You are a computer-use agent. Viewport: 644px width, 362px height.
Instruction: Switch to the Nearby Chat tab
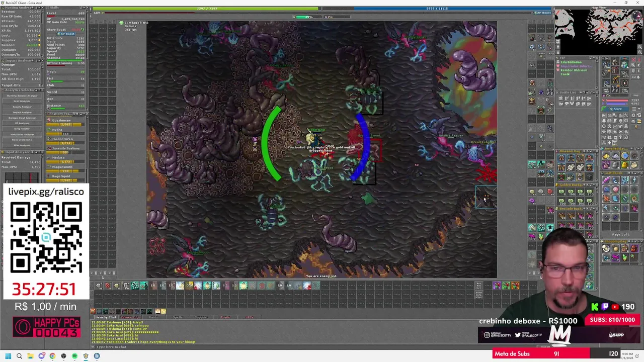tap(106, 317)
